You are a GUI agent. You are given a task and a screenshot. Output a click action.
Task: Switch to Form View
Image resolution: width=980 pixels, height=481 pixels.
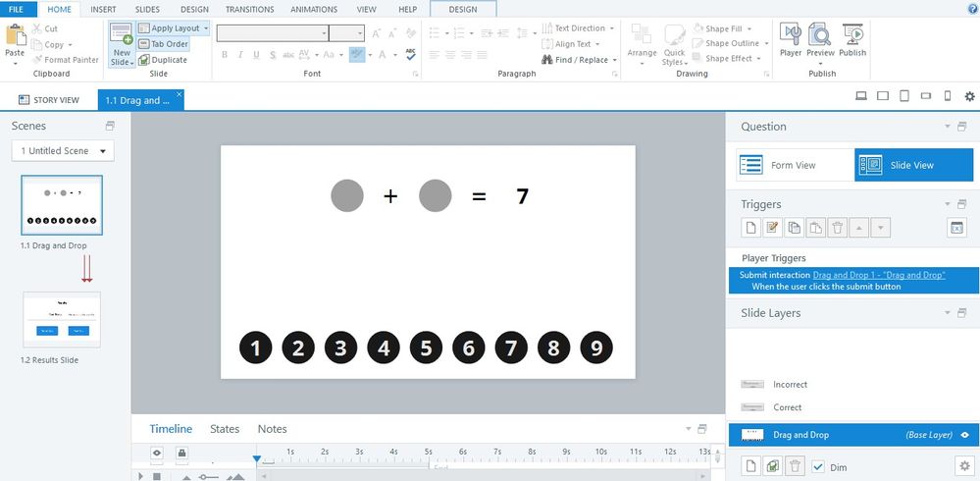point(792,165)
